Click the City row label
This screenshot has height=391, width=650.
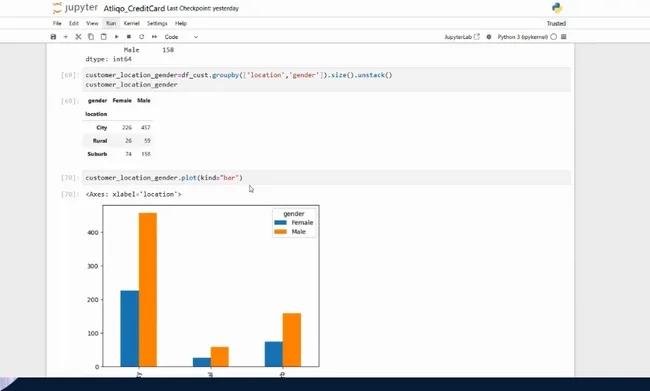(102, 127)
